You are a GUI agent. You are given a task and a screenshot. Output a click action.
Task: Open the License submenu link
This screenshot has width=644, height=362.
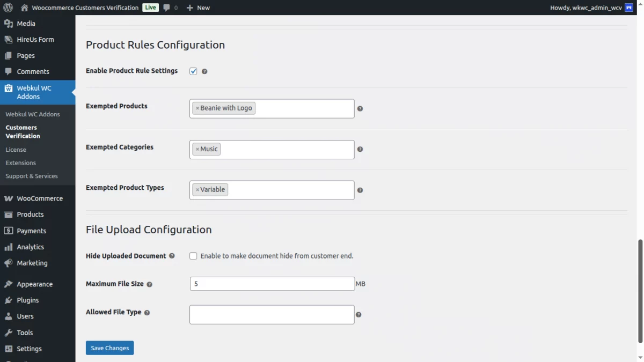(x=16, y=150)
